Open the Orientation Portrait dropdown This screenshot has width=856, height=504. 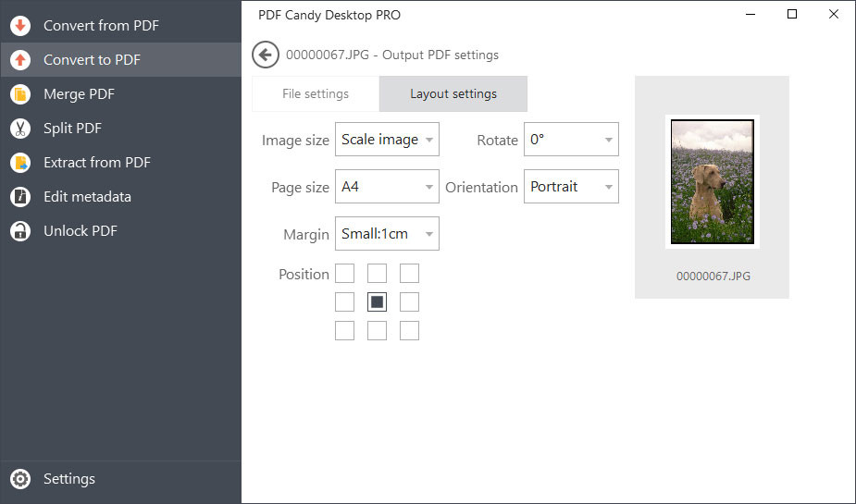571,187
